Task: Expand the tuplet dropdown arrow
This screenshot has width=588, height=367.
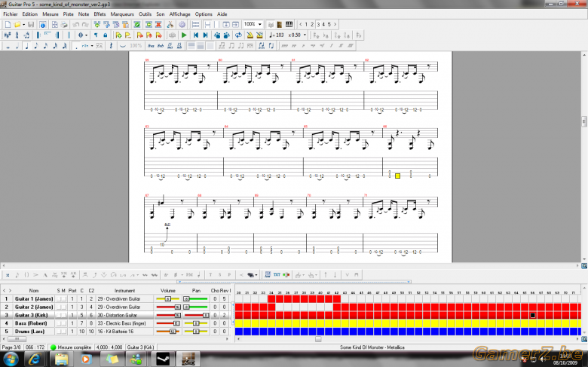Action: click(92, 46)
